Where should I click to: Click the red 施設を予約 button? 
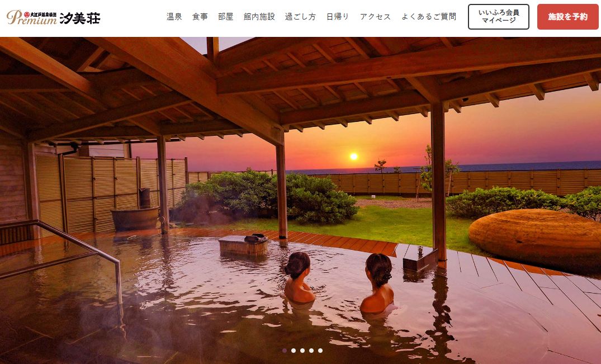tap(567, 17)
